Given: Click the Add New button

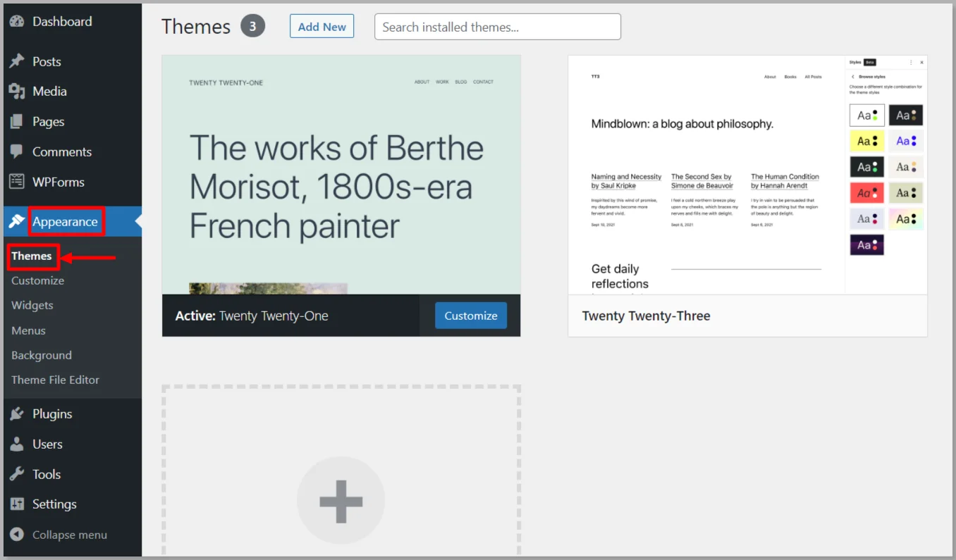Looking at the screenshot, I should click(322, 27).
